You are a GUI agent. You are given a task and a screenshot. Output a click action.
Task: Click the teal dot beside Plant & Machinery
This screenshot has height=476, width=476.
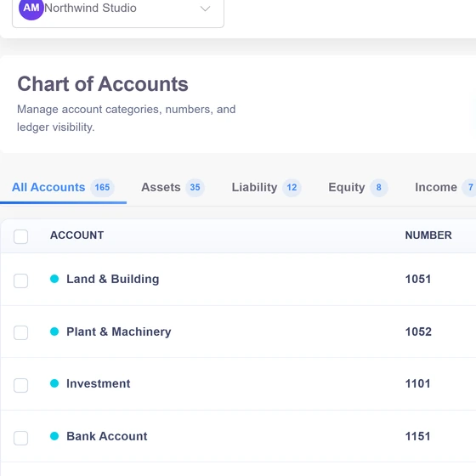(54, 331)
